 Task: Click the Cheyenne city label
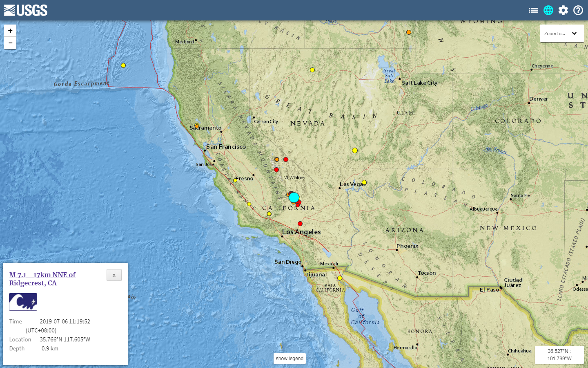(542, 66)
